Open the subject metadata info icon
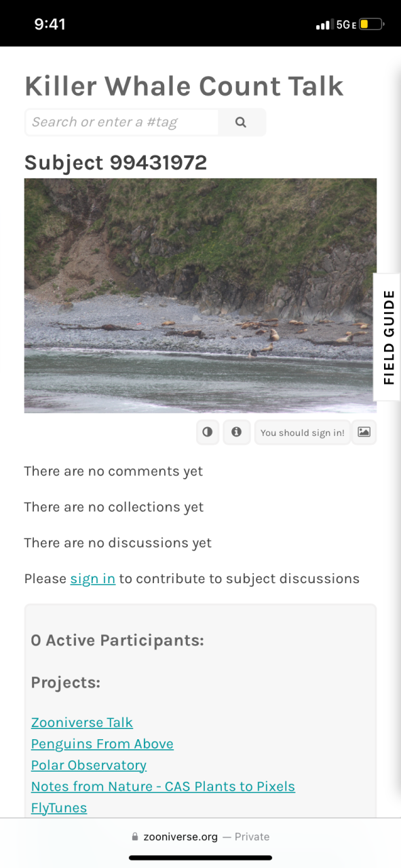Viewport: 401px width, 868px height. [x=236, y=432]
